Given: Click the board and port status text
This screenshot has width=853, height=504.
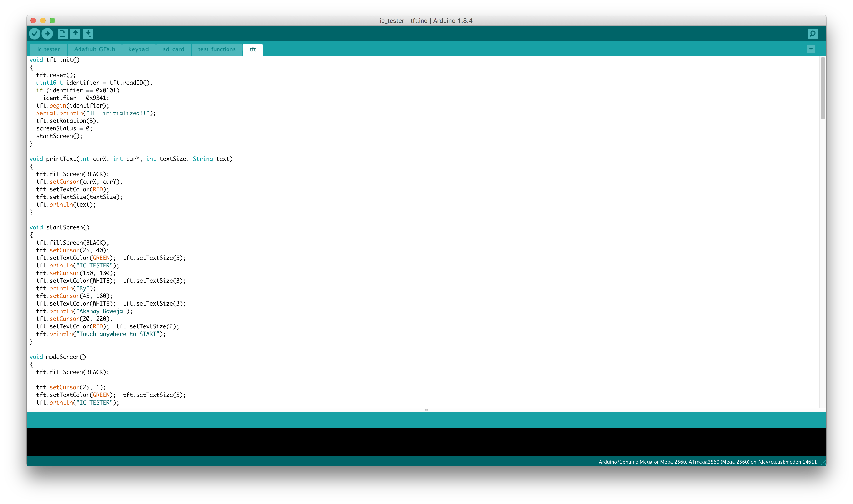Looking at the screenshot, I should pyautogui.click(x=707, y=462).
